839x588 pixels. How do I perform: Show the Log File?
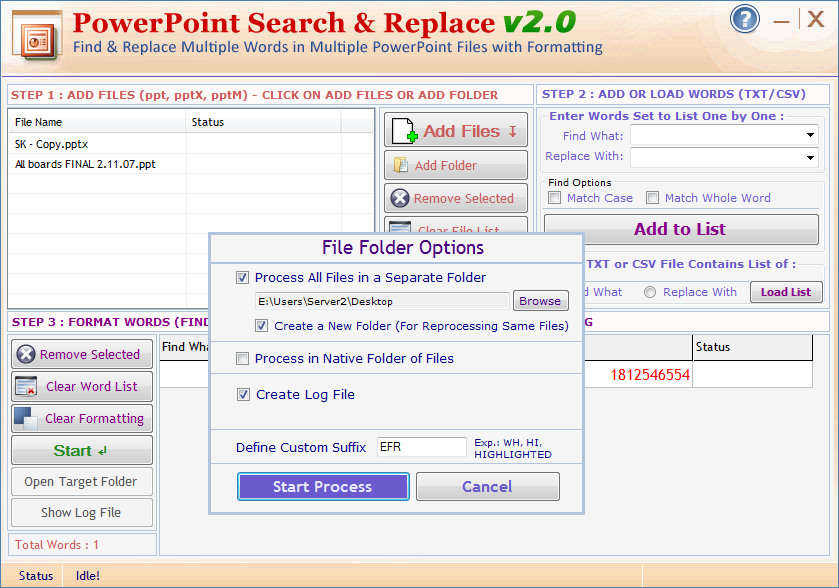82,513
